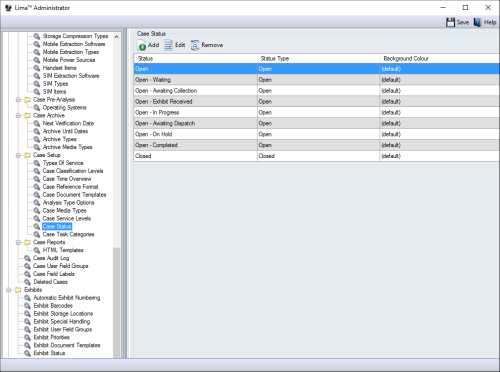Viewport: 500px width, 372px height.
Task: Open Automatic Exhibit Numbering tree item
Action: (x=67, y=298)
